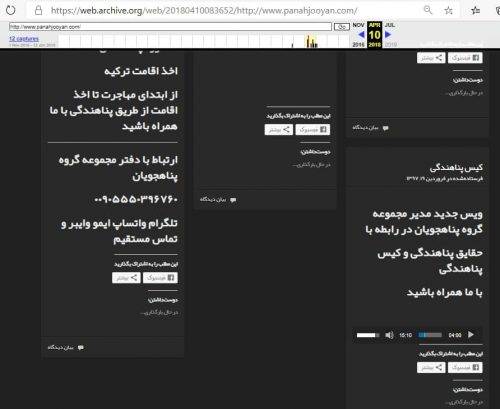Viewport: 500px width, 409px height.
Task: Go to the previous capture with the left arrow
Action: pos(361,34)
